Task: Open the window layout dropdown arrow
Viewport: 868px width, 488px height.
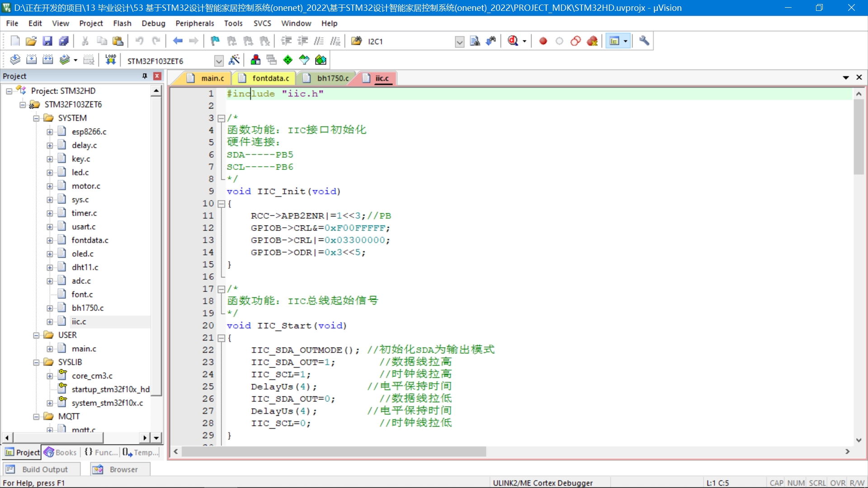Action: click(626, 41)
